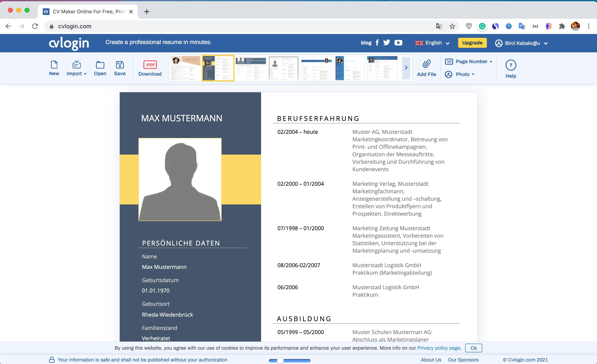
Task: Open cvlogin's YouTube channel
Action: click(x=398, y=43)
